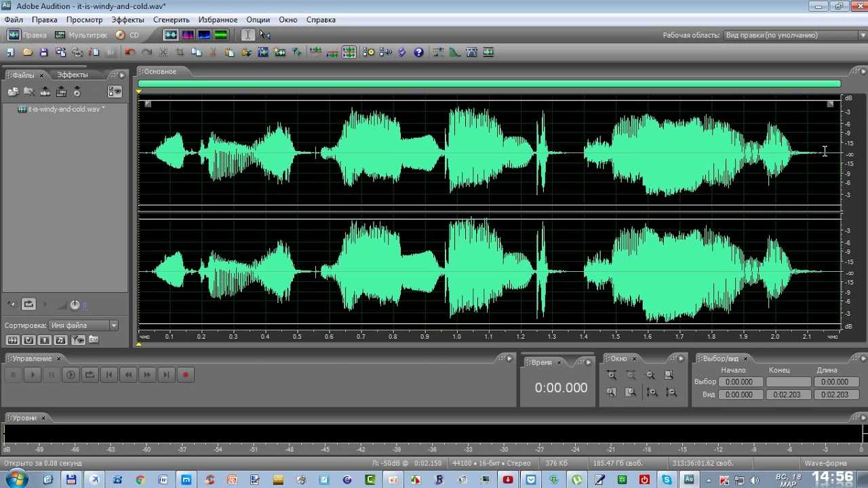The height and width of the screenshot is (488, 868).
Task: Click the blue help question mark icon
Action: (419, 52)
